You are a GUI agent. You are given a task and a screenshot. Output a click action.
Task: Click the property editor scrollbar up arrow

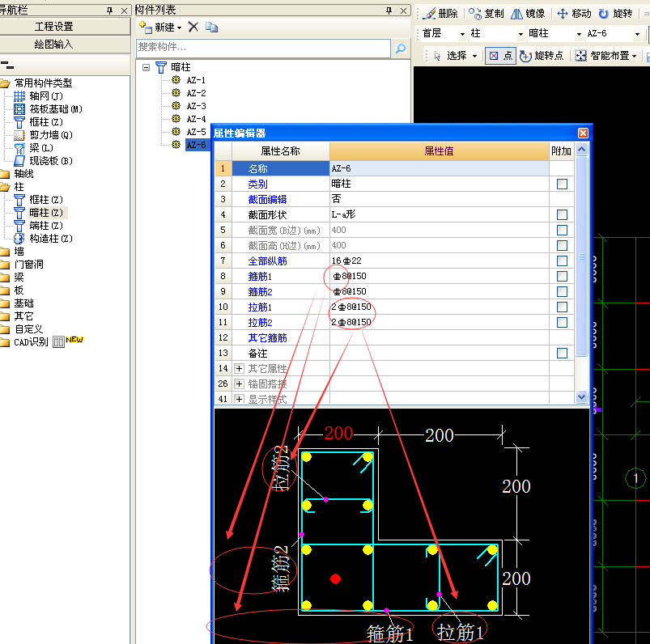[x=582, y=150]
